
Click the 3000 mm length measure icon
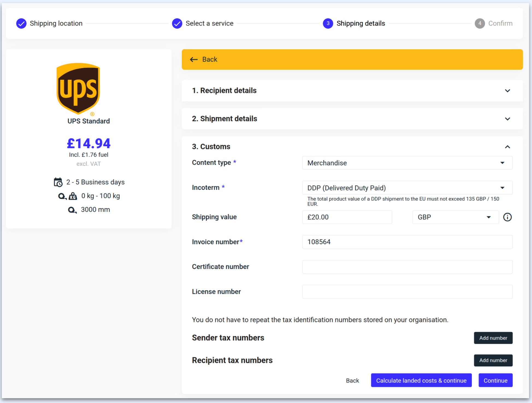point(72,210)
